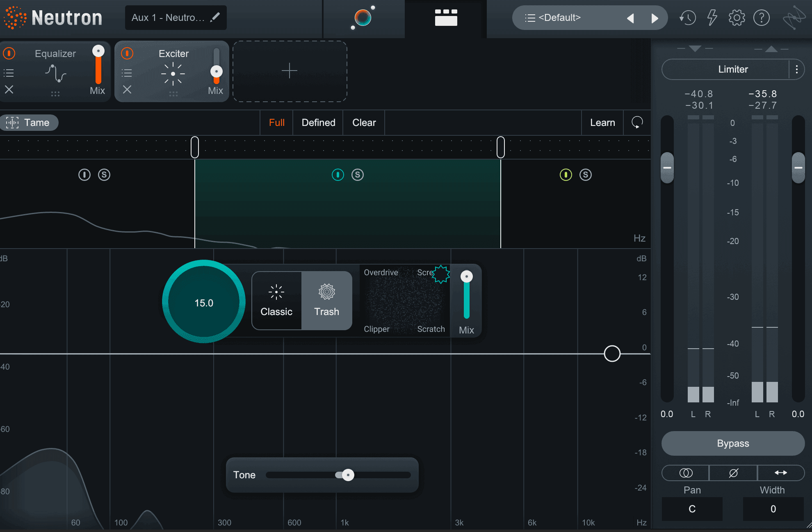Open Equalizer module preset list icon
The image size is (812, 532).
pos(9,73)
